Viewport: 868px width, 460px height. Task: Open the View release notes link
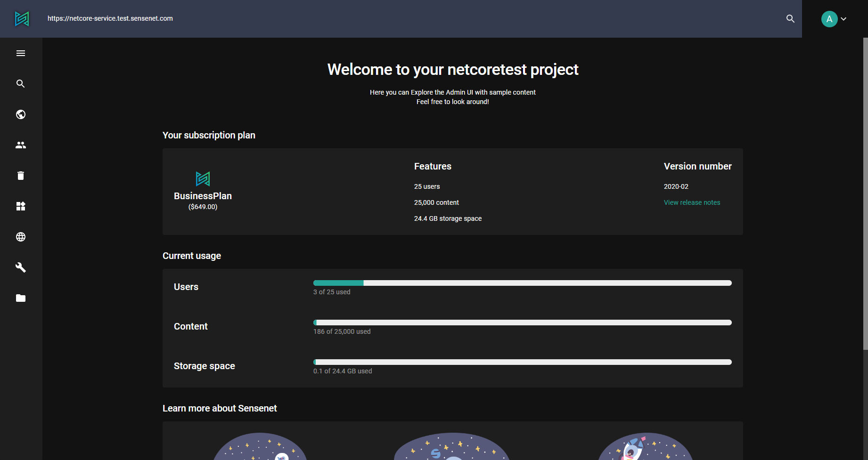(692, 202)
